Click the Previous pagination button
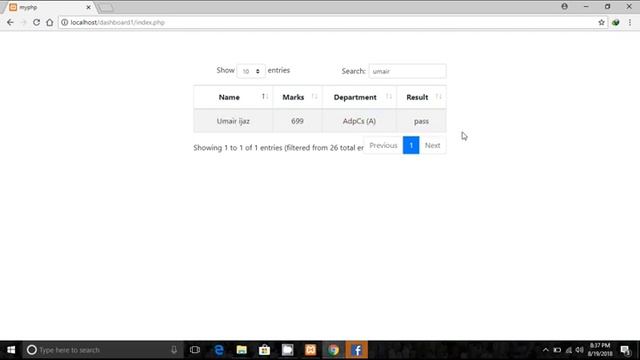The width and height of the screenshot is (640, 360). (x=383, y=145)
